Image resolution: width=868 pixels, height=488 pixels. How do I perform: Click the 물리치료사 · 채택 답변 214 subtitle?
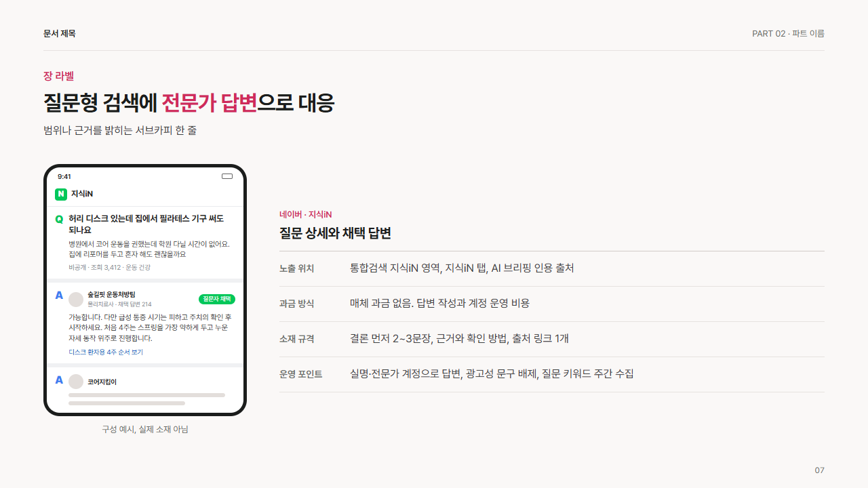click(119, 304)
